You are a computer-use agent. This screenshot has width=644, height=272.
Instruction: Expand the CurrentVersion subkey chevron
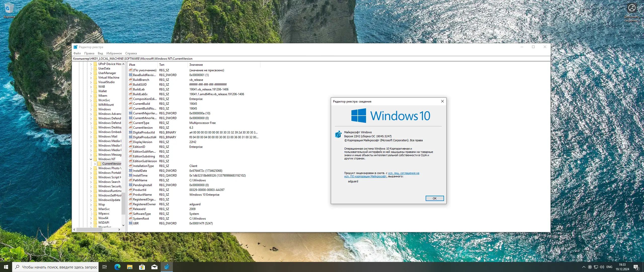point(95,164)
